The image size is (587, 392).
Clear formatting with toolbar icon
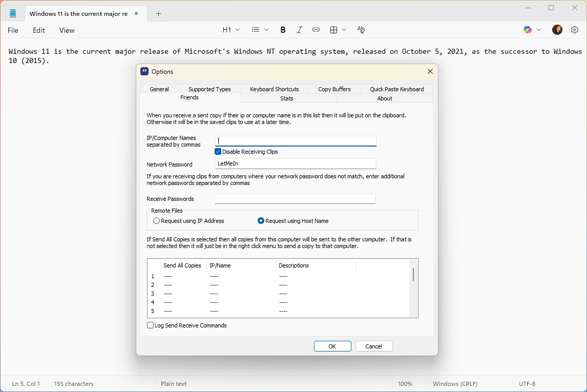point(361,30)
